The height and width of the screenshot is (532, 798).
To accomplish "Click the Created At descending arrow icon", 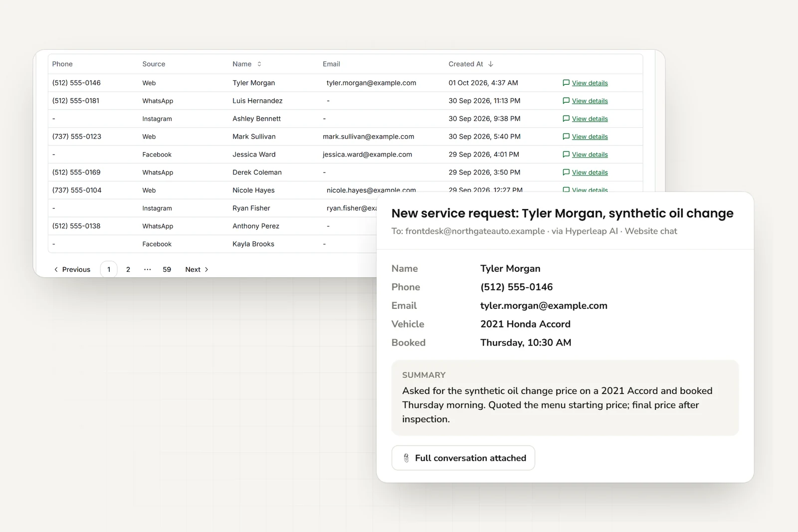I will coord(491,64).
